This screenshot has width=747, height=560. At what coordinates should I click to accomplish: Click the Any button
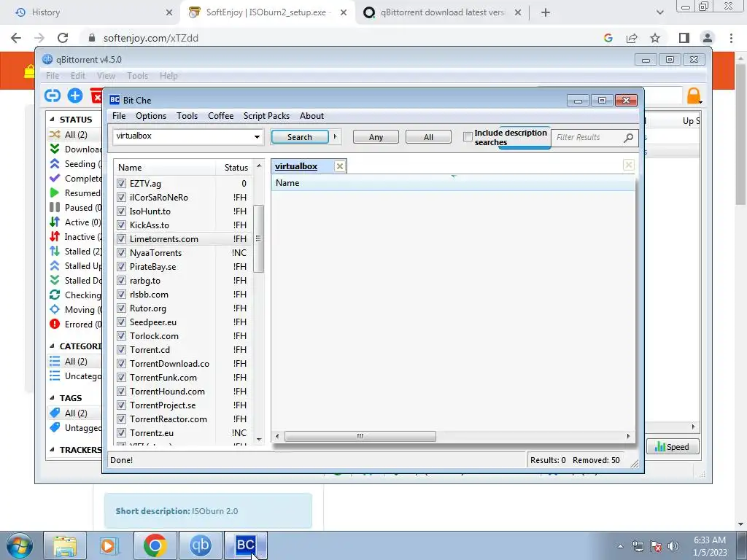pos(376,137)
